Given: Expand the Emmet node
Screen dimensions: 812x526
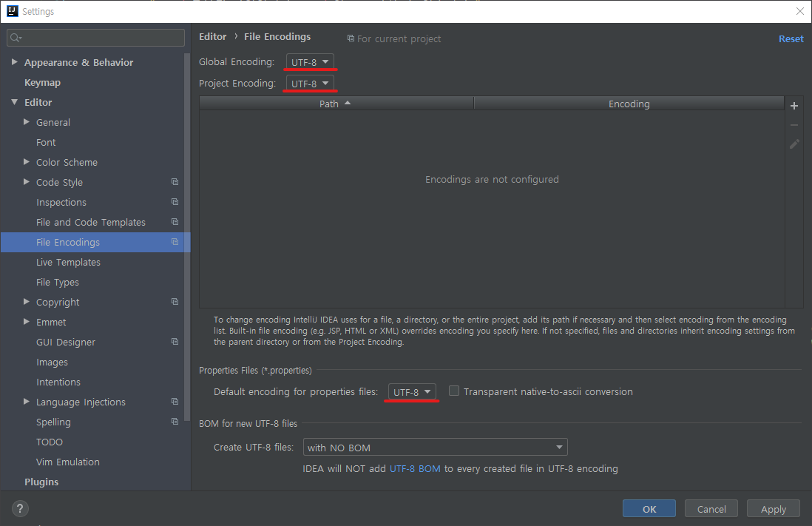Looking at the screenshot, I should click(x=27, y=321).
